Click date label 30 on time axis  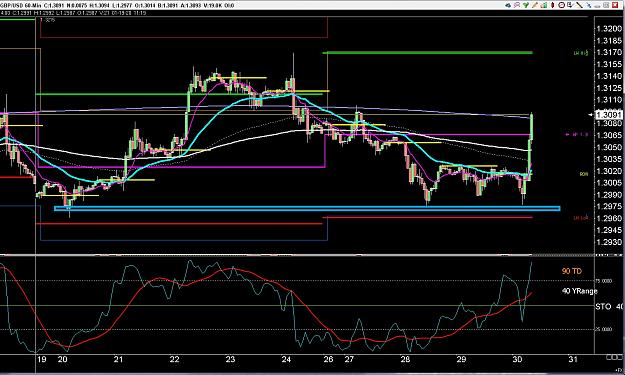click(517, 359)
